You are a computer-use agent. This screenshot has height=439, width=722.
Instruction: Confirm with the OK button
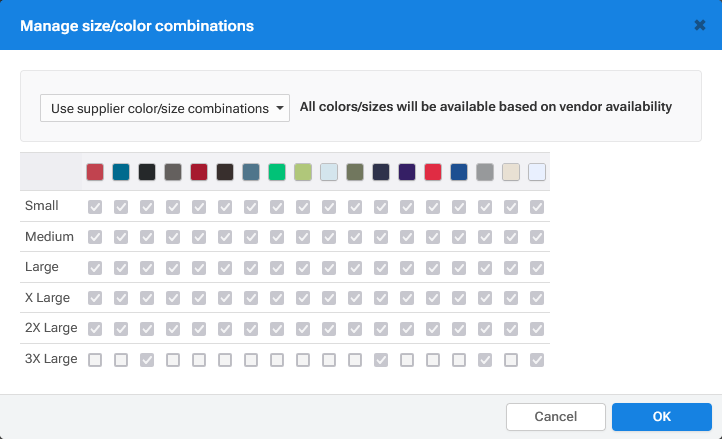coord(662,417)
